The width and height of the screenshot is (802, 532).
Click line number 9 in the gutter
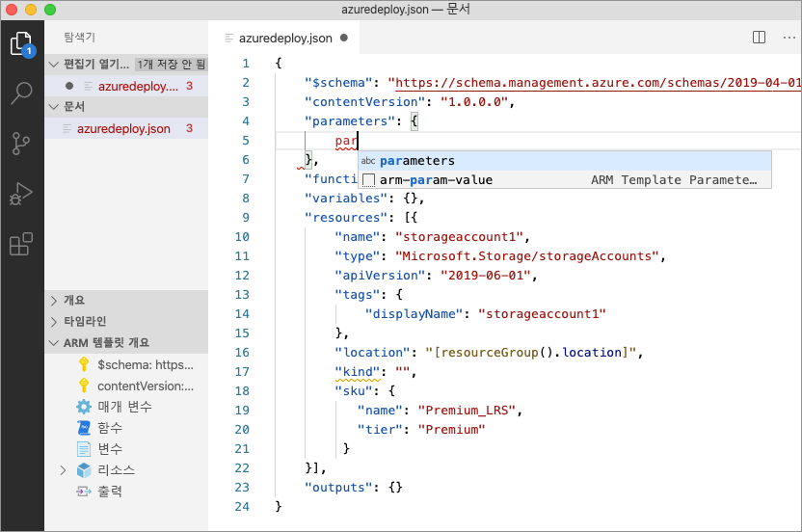point(246,218)
